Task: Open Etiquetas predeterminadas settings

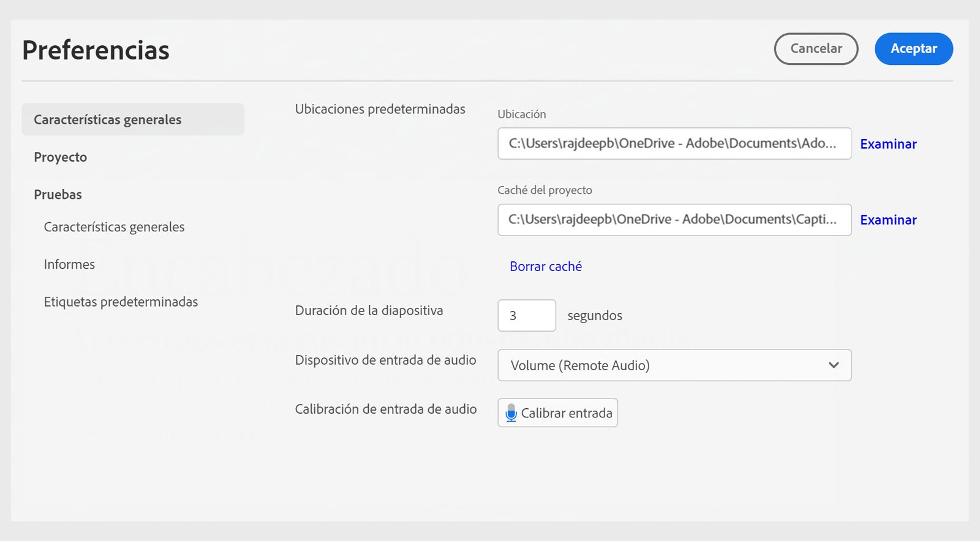Action: click(121, 302)
